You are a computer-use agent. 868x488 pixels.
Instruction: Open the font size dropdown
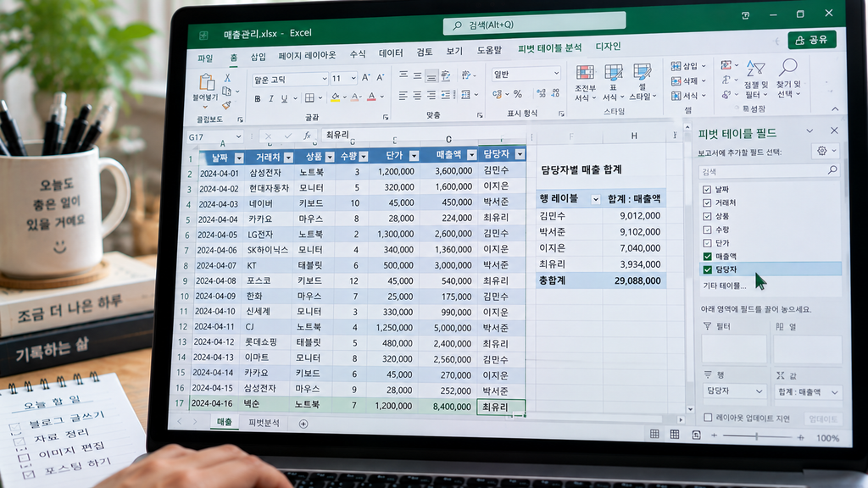[x=353, y=78]
